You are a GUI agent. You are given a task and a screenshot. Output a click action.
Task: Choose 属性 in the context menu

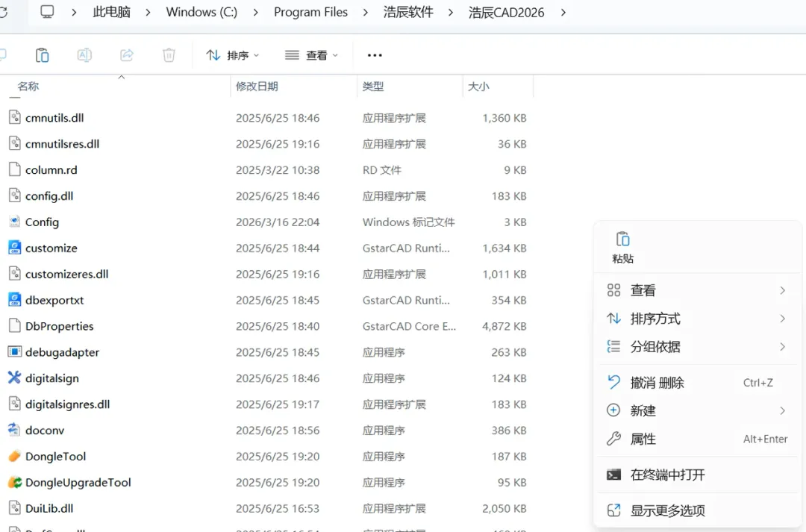click(x=697, y=439)
